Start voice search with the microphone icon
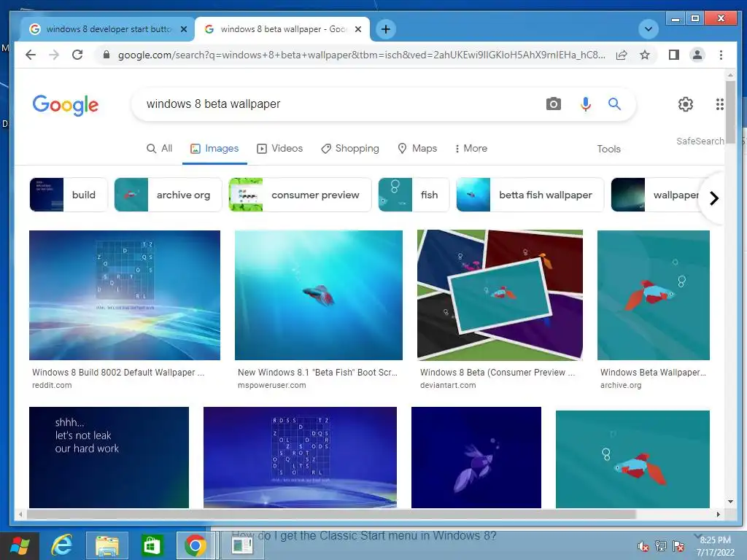Image resolution: width=747 pixels, height=560 pixels. 586,104
